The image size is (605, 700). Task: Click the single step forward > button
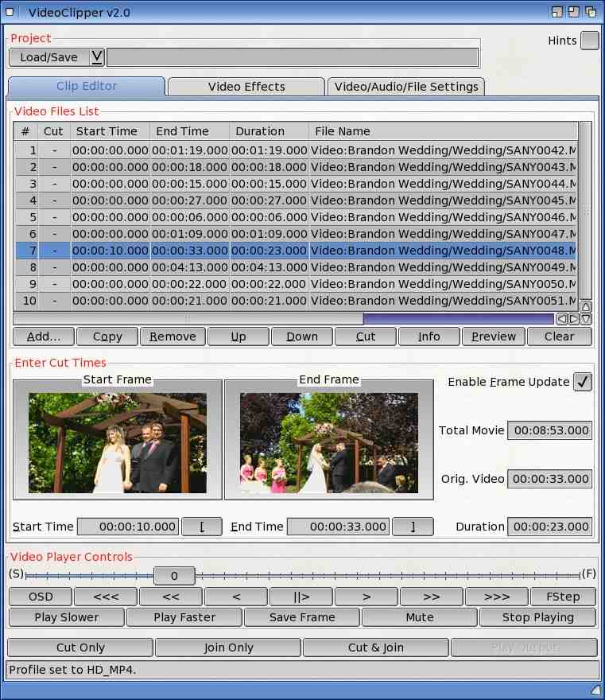[x=366, y=597]
